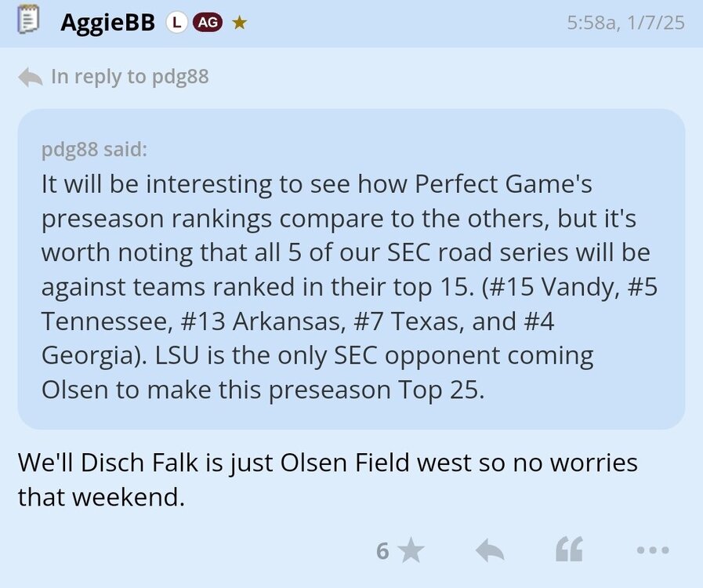The width and height of the screenshot is (703, 588).
Task: Click the quoted line 'Olsen to make this preseason Top 25'
Action: tap(263, 390)
